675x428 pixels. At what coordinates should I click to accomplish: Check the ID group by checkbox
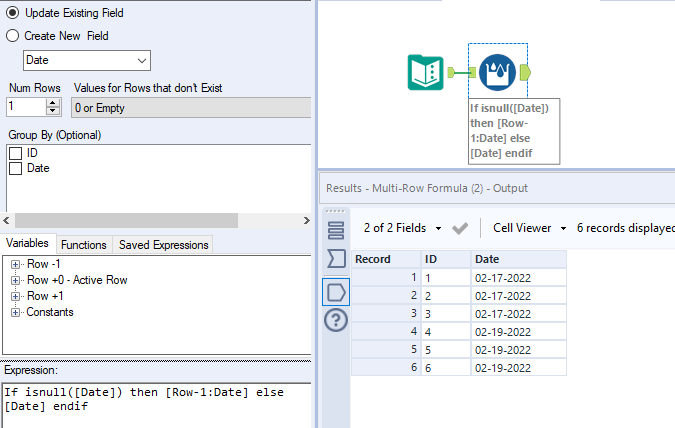click(16, 153)
